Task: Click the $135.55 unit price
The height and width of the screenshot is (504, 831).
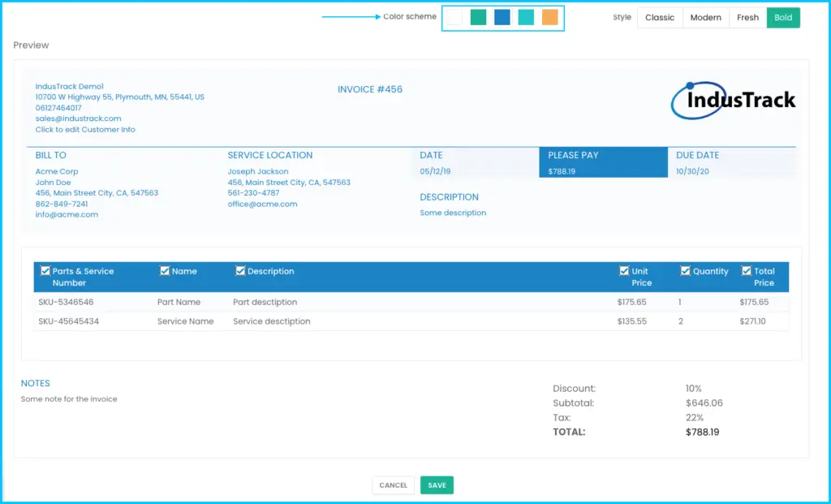Action: pos(631,321)
